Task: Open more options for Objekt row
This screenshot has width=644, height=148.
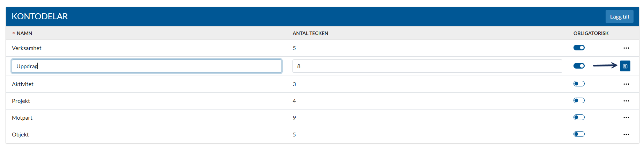Action: [x=626, y=134]
